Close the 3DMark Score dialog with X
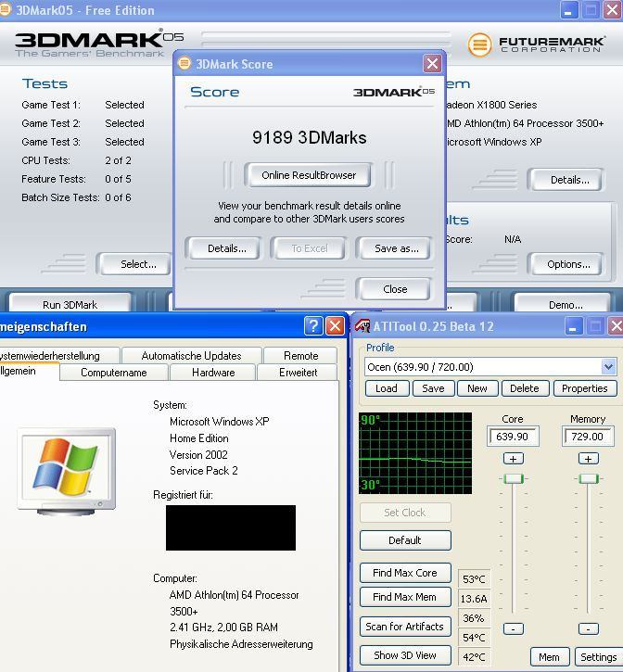Image resolution: width=623 pixels, height=672 pixels. coord(432,63)
